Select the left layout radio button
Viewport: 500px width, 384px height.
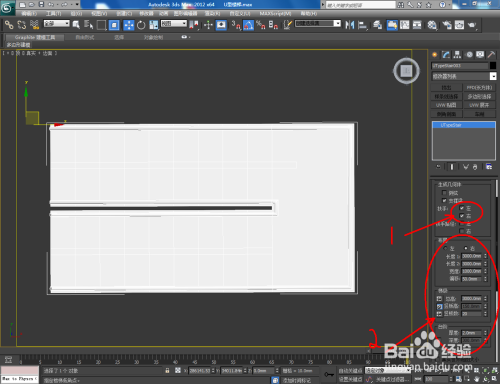click(x=445, y=248)
